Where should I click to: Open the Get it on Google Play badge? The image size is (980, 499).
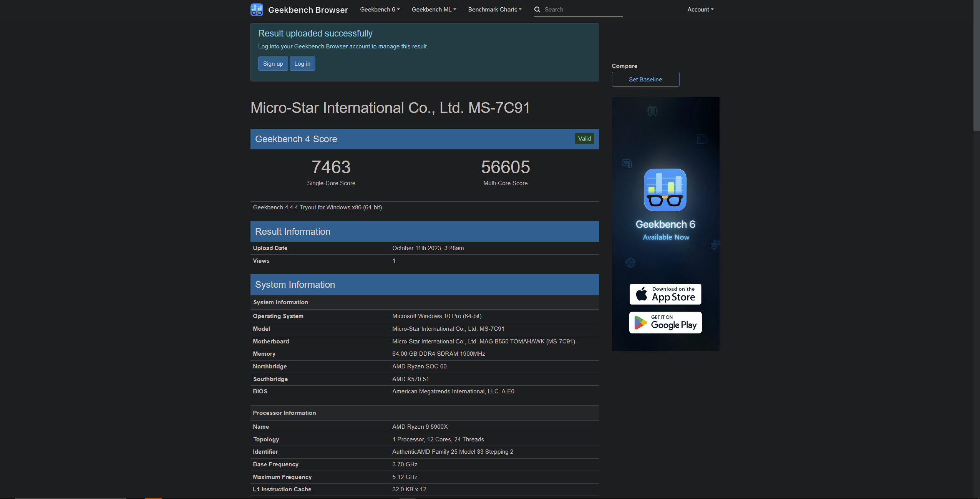665,323
